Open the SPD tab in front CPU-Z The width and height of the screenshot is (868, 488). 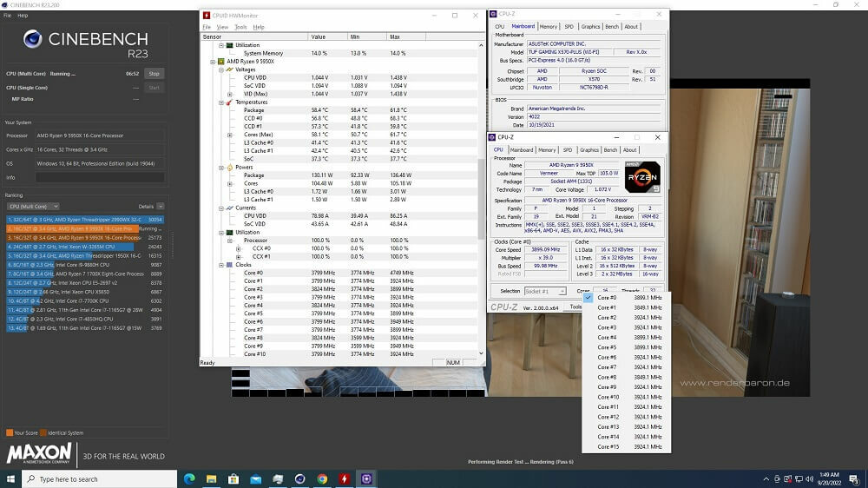[568, 150]
